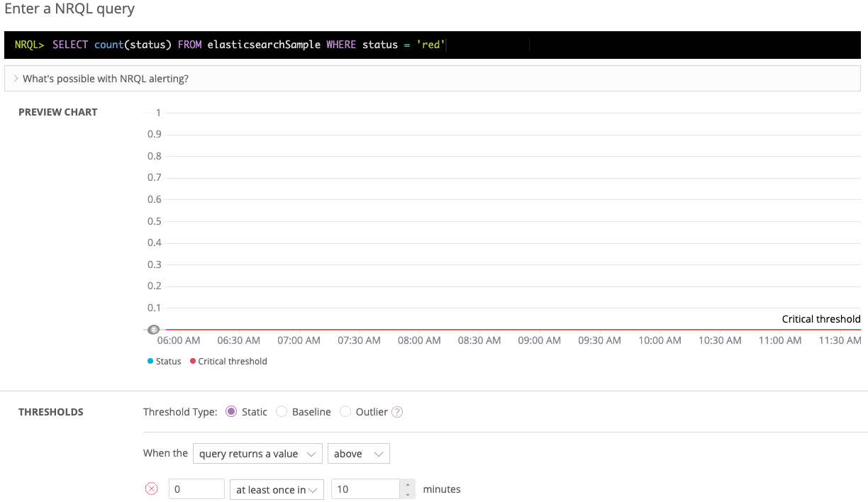Select the Outlier threshold type
The image size is (868, 502).
pos(345,412)
